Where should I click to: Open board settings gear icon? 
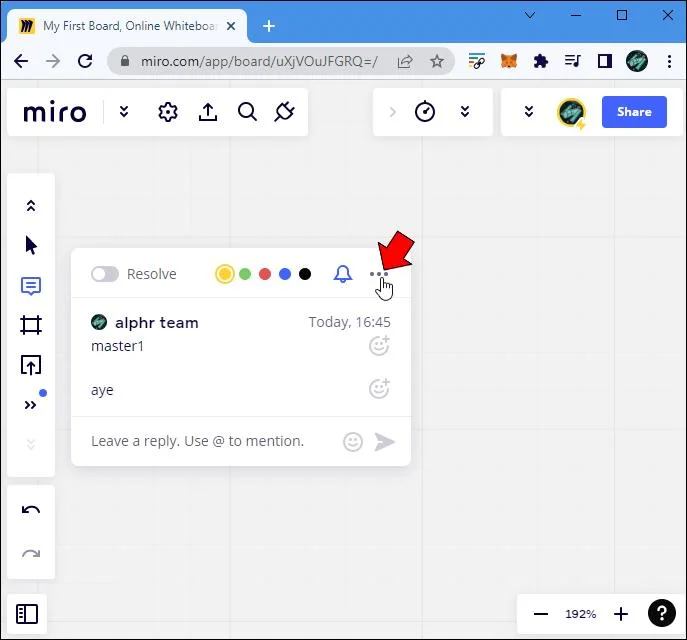(x=168, y=112)
